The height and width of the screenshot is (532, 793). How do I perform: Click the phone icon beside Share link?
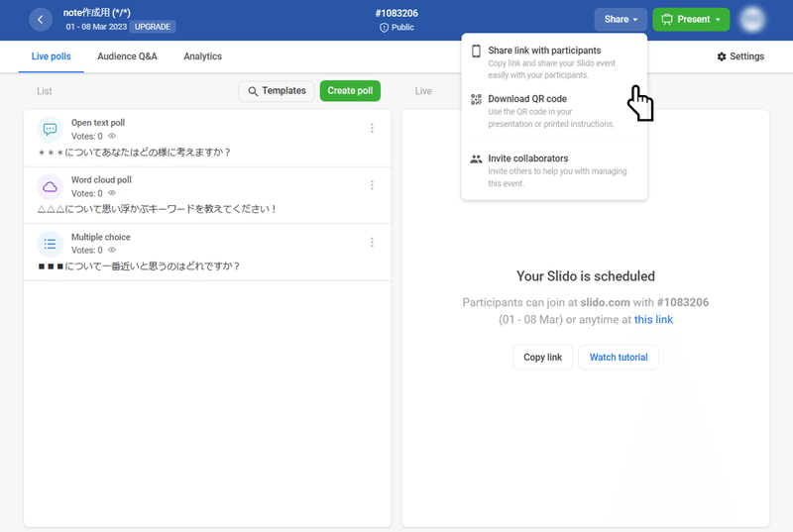coord(476,52)
